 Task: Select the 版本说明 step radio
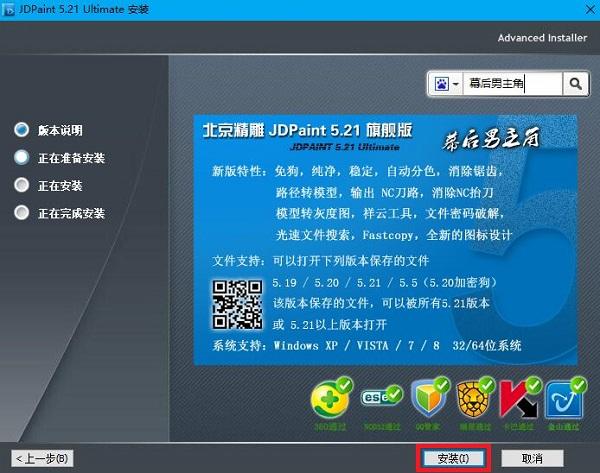pyautogui.click(x=21, y=130)
